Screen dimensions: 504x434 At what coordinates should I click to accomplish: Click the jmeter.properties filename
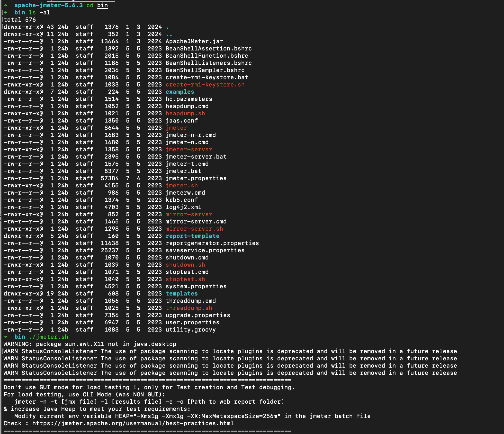coord(196,178)
